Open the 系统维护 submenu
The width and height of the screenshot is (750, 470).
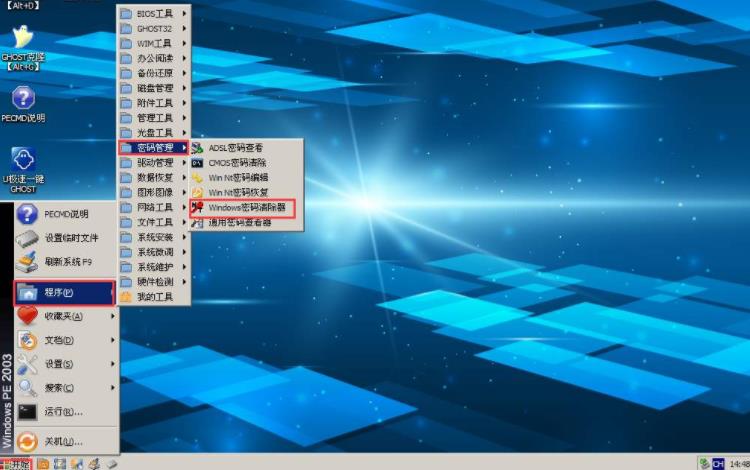(x=154, y=267)
